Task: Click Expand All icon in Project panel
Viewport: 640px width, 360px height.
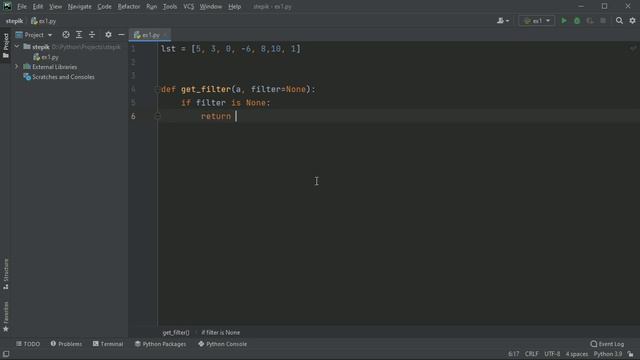Action: (x=79, y=35)
